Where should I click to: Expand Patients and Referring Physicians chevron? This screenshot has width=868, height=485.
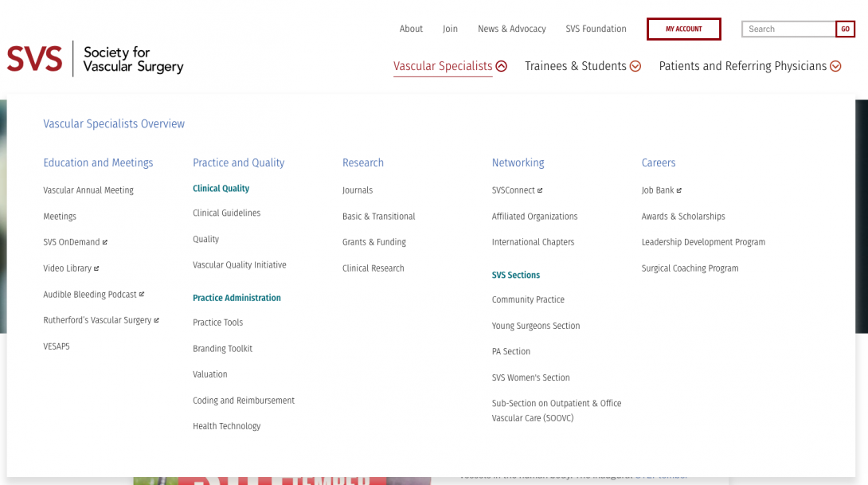pos(836,66)
